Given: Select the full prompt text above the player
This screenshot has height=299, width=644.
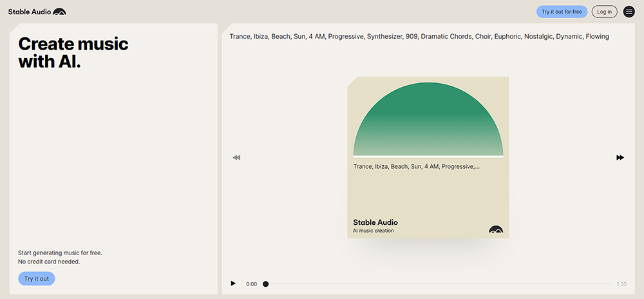Looking at the screenshot, I should click(419, 37).
